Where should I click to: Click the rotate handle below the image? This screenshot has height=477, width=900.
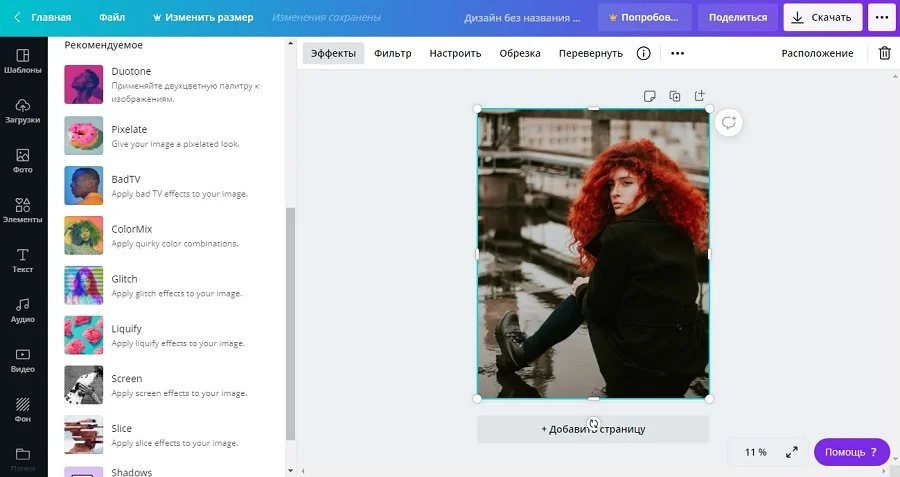(x=593, y=424)
